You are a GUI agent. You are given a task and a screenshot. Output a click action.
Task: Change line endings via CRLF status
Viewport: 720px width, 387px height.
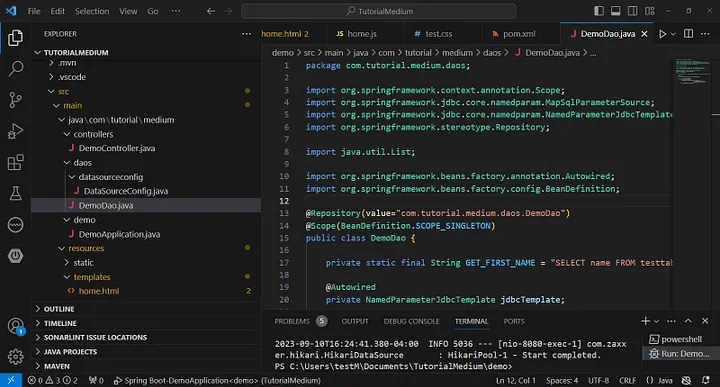[627, 380]
